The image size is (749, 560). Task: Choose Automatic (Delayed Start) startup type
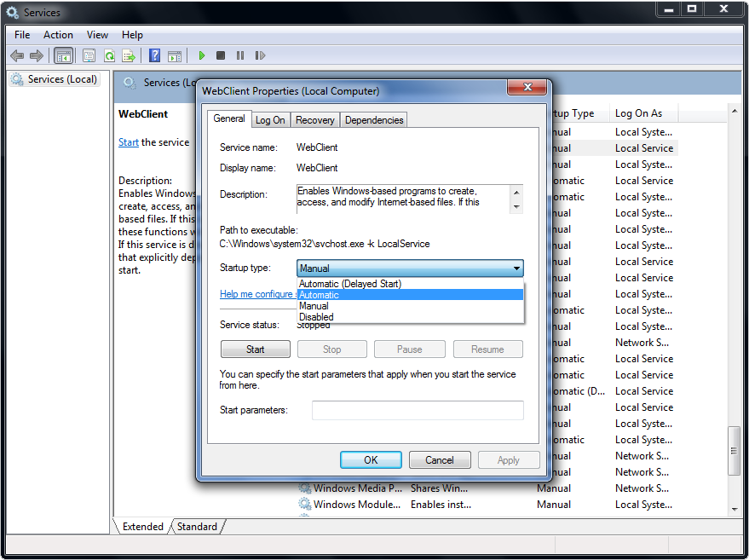(x=411, y=284)
